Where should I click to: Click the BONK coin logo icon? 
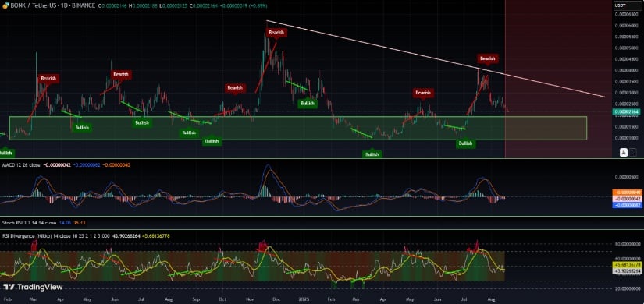coord(5,5)
